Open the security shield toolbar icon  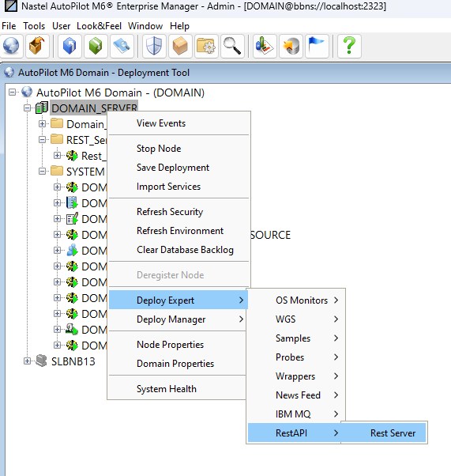154,46
